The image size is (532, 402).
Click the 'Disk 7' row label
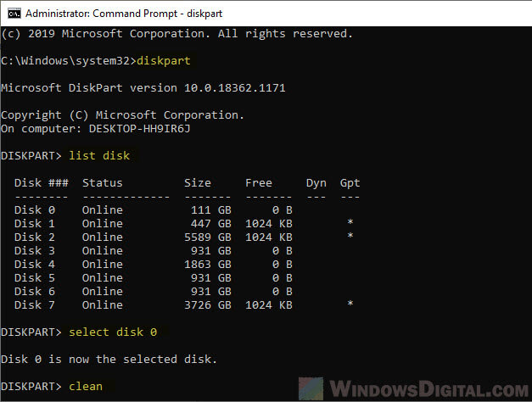tap(35, 305)
